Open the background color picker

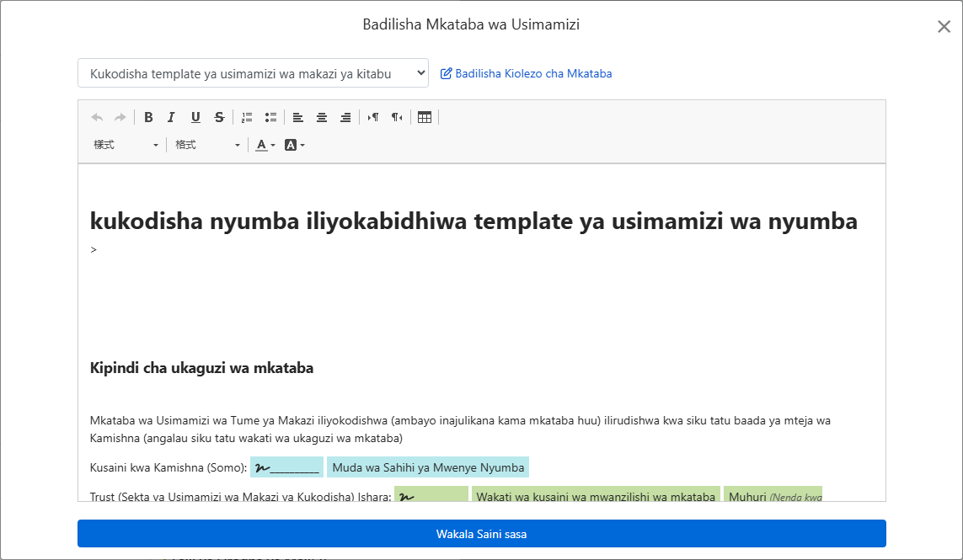[295, 145]
